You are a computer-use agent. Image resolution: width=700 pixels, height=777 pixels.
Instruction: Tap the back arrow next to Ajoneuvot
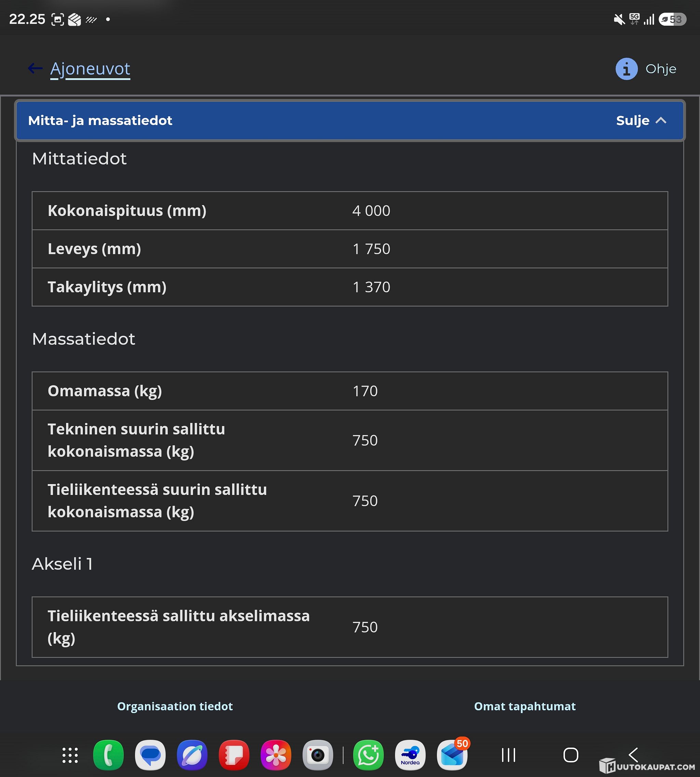36,69
